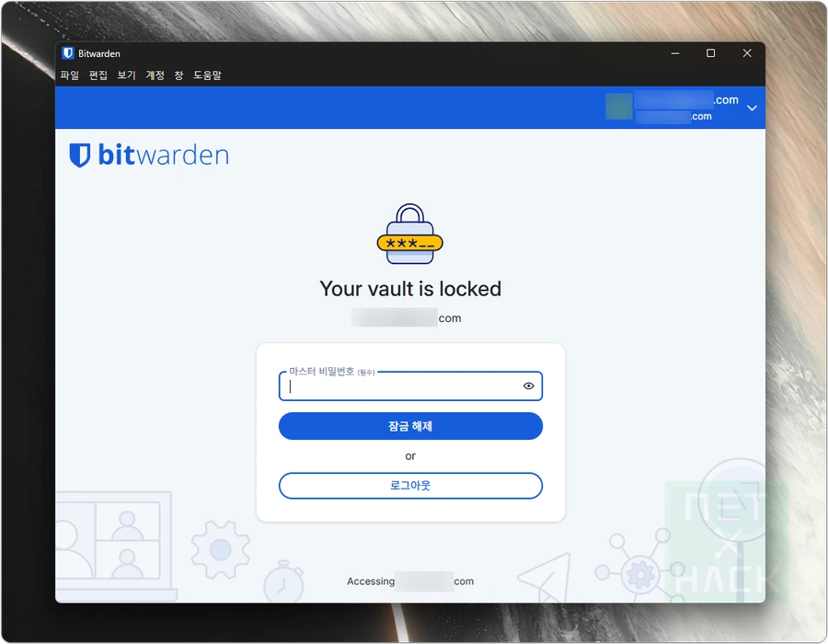Focus the 마스터 비밀번호 input field
The image size is (828, 644).
coord(401,386)
